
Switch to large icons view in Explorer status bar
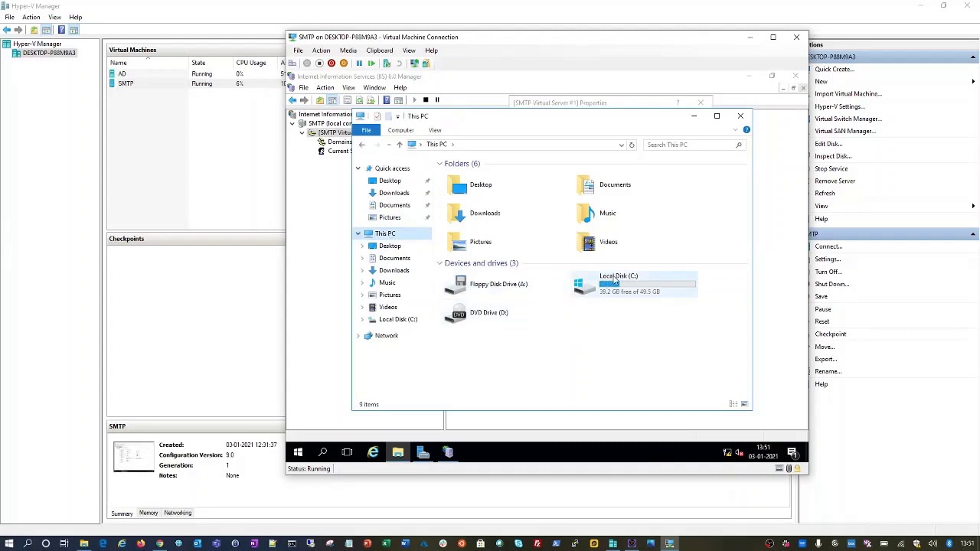click(744, 404)
